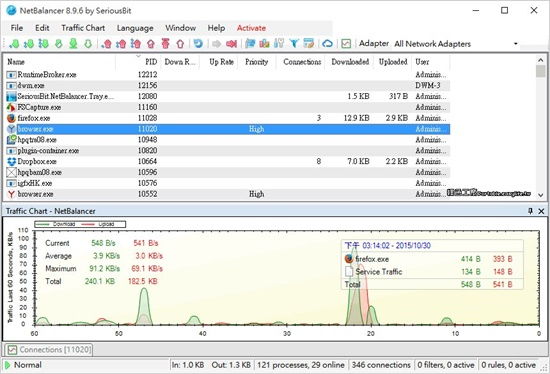Select the browser.exe row with PID 11020
The height and width of the screenshot is (374, 550).
click(227, 129)
